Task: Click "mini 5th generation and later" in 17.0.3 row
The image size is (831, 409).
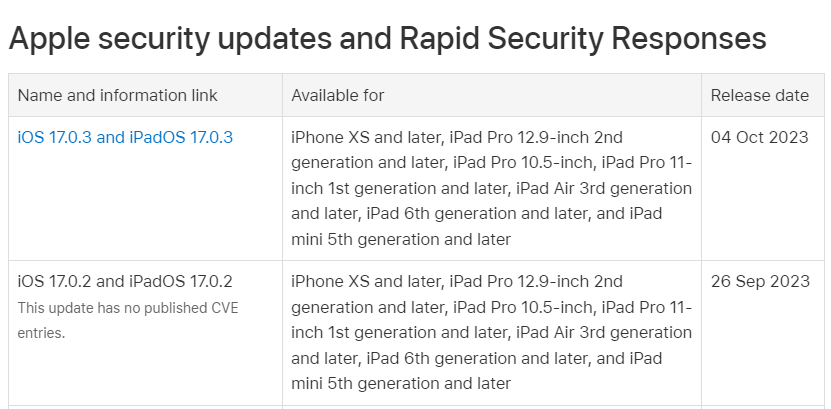Action: click(401, 239)
